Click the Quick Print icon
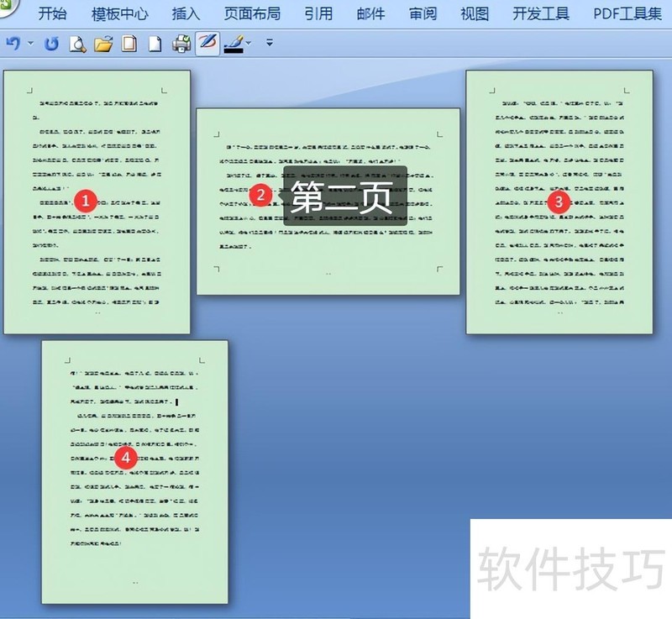This screenshot has height=619, width=672. point(180,44)
